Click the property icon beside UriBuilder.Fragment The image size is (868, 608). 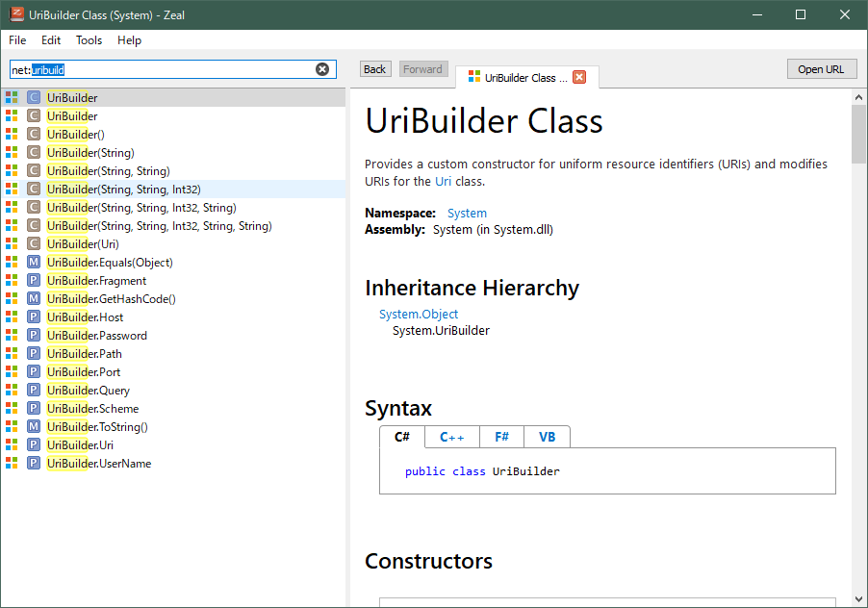click(x=34, y=280)
